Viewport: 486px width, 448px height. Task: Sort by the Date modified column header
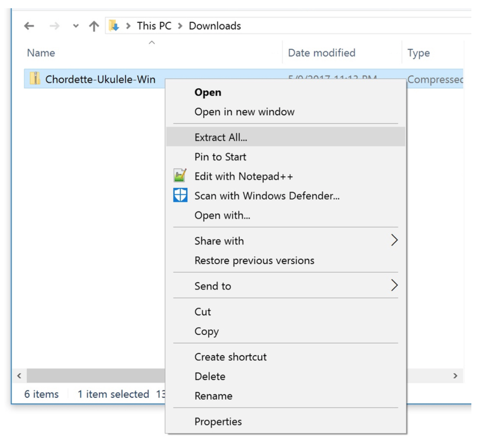(321, 53)
